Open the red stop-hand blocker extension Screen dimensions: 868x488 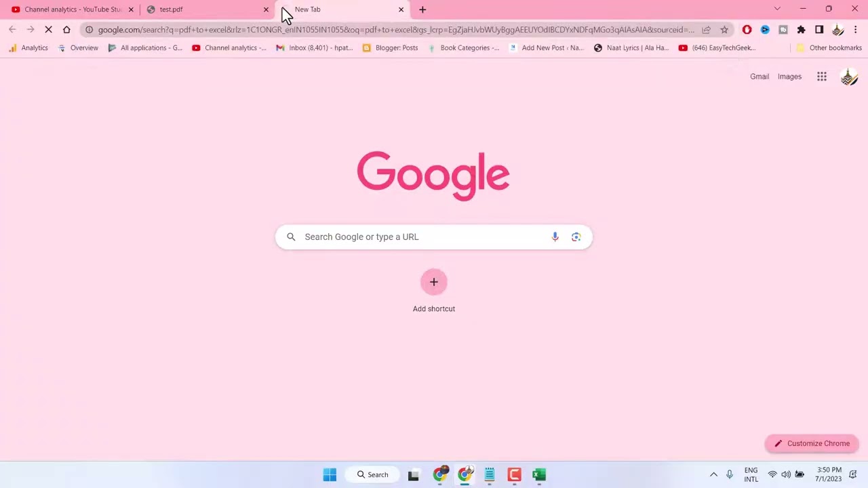747,30
